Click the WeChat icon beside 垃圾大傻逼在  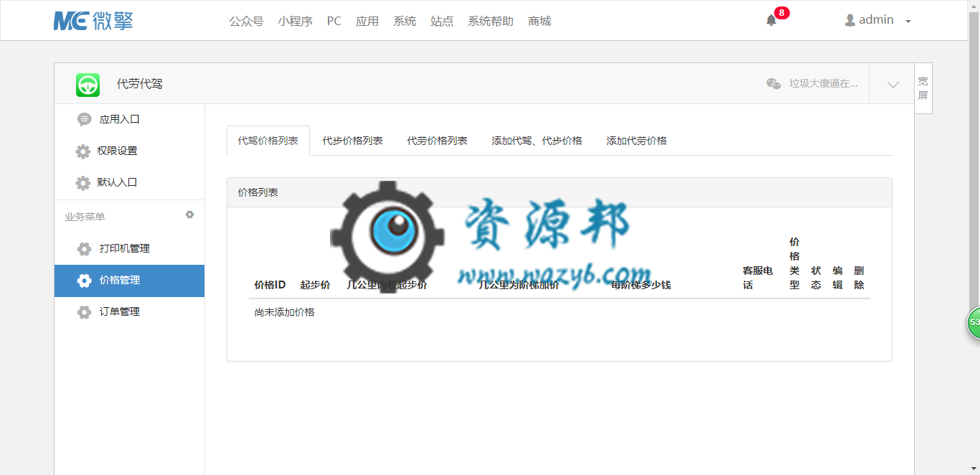773,83
